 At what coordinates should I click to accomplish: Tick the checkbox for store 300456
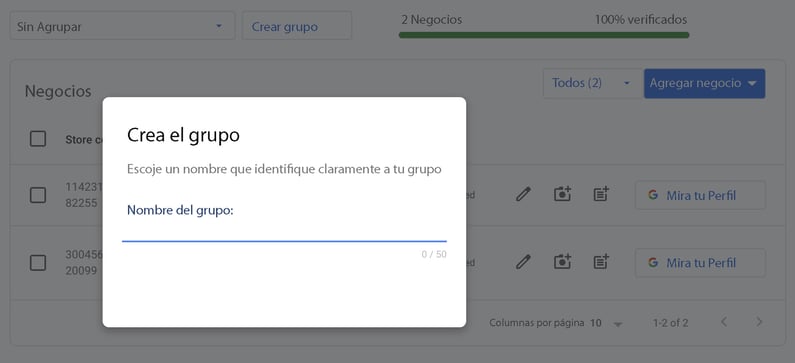pyautogui.click(x=38, y=263)
